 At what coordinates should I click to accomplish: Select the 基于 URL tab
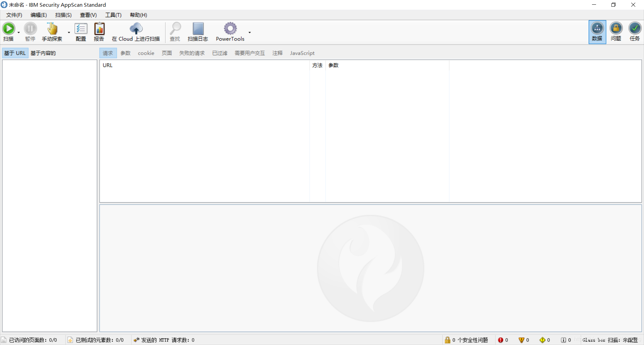[15, 53]
